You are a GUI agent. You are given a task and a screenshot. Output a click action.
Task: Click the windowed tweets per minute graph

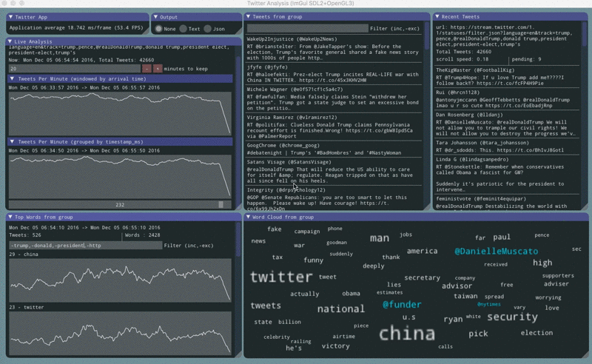(120, 113)
